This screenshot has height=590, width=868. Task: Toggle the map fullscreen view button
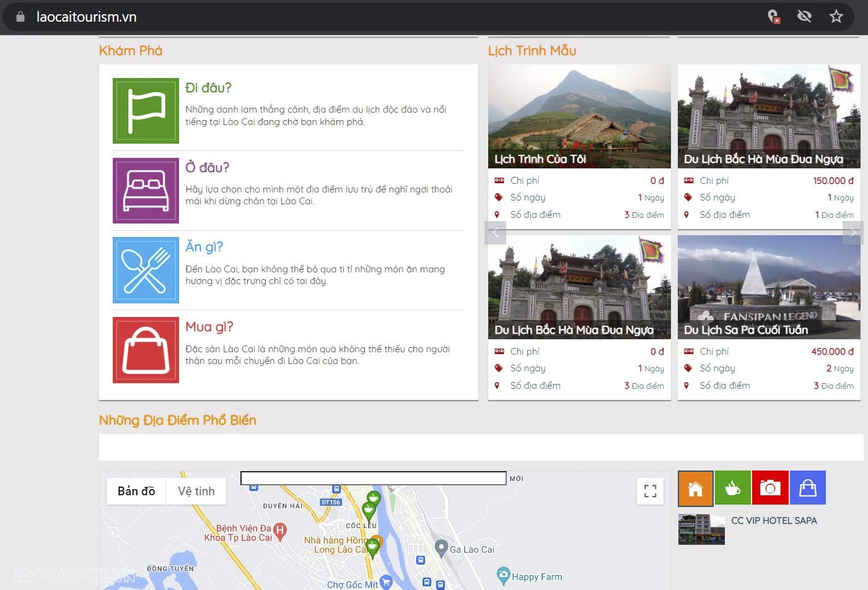[650, 492]
